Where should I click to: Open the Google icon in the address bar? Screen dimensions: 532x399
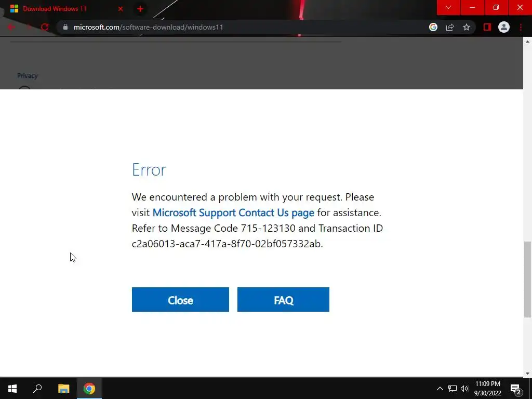pos(433,27)
